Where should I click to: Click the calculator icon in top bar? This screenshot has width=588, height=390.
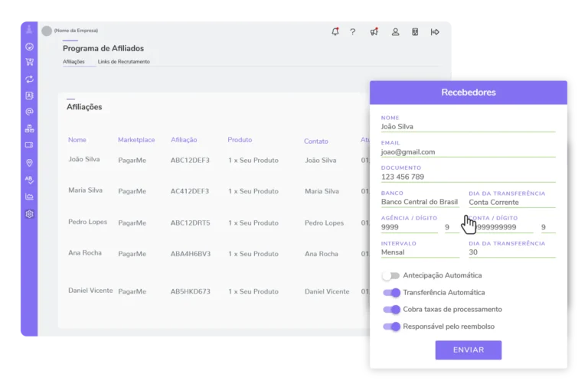point(415,32)
